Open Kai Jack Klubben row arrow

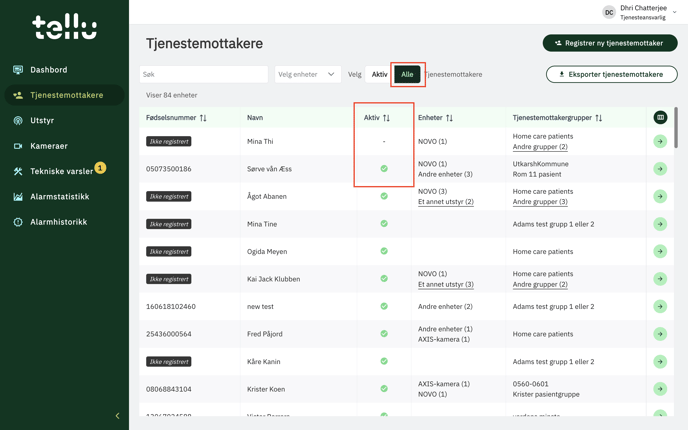point(660,279)
